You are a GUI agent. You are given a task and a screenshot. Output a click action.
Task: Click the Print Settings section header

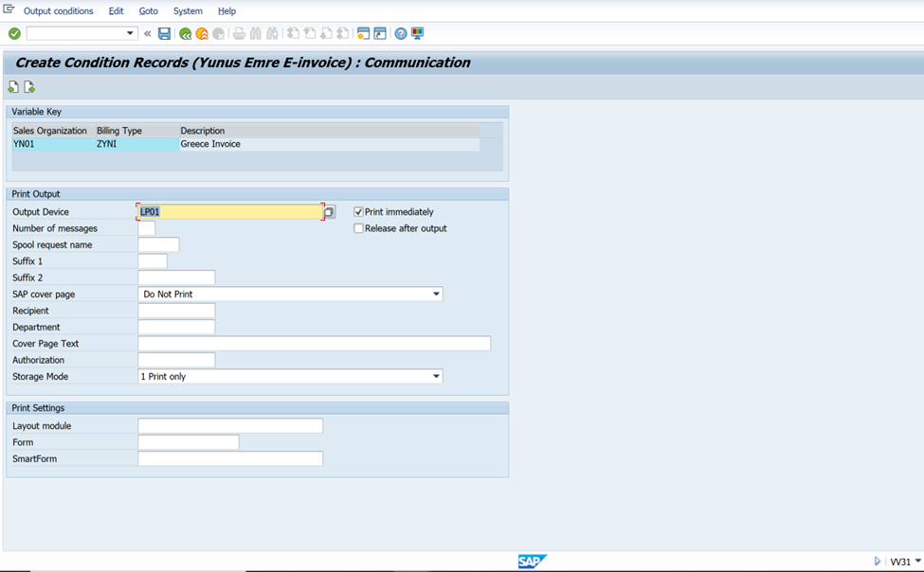pos(258,407)
